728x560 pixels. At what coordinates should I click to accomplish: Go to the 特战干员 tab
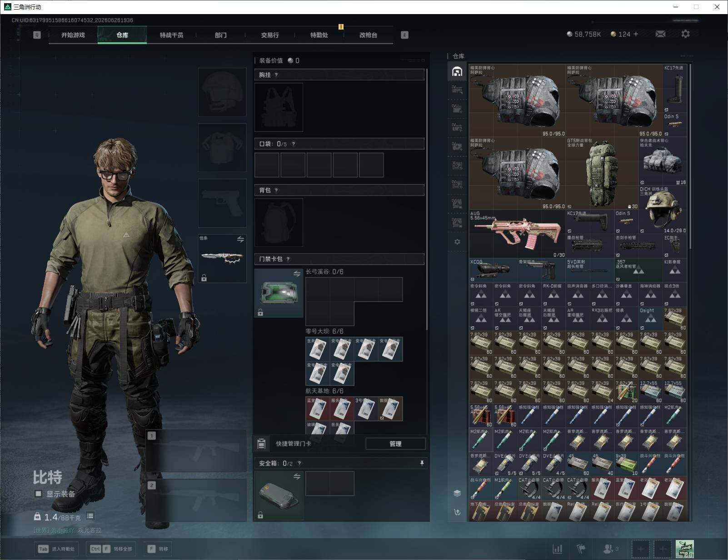[171, 35]
